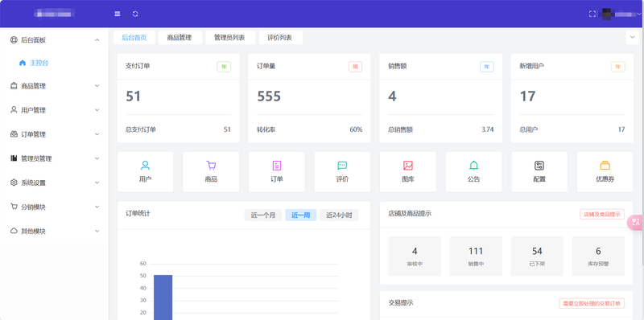
Task: Click the 年 tag on 支付订单 card
Action: (x=224, y=67)
